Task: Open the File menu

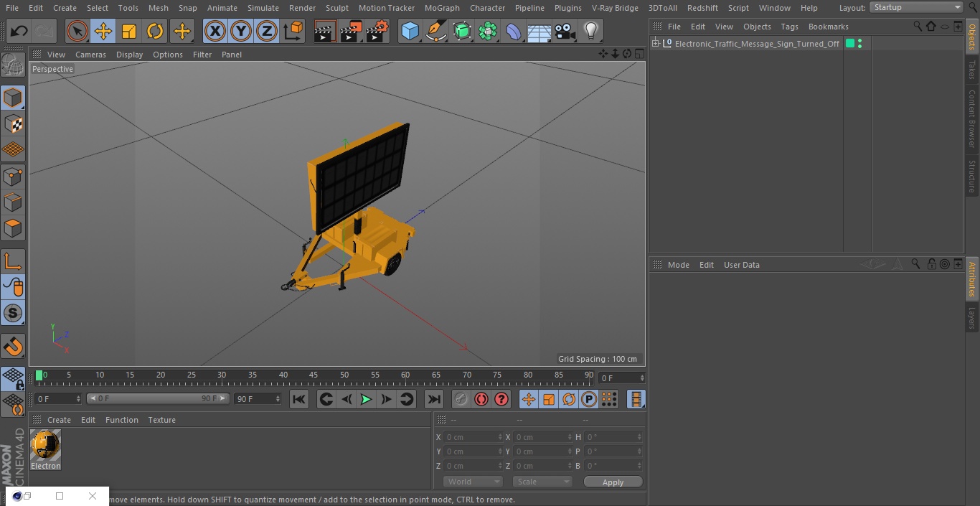Action: tap(11, 8)
